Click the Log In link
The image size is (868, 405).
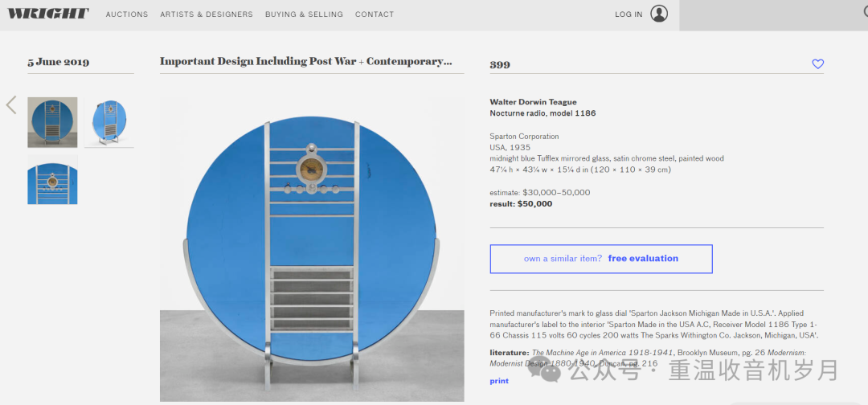tap(628, 14)
